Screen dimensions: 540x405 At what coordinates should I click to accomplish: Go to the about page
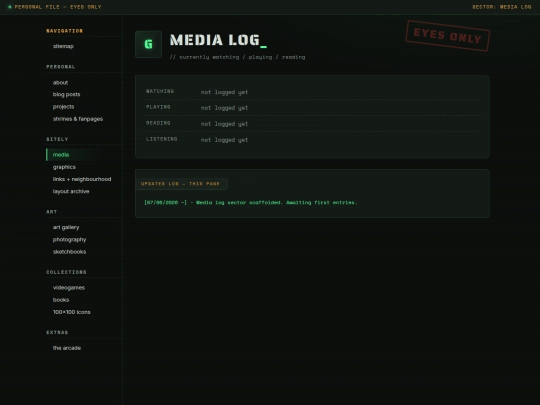[x=60, y=83]
